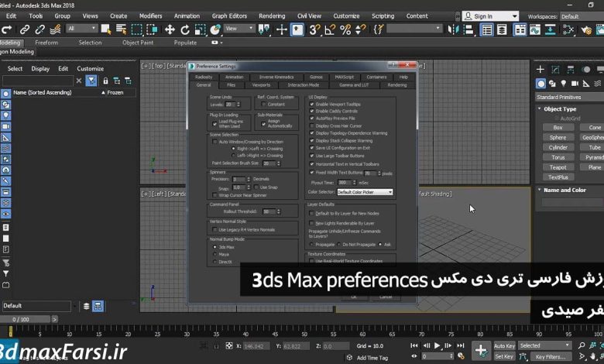Click the Sphere primitive button

(558, 138)
